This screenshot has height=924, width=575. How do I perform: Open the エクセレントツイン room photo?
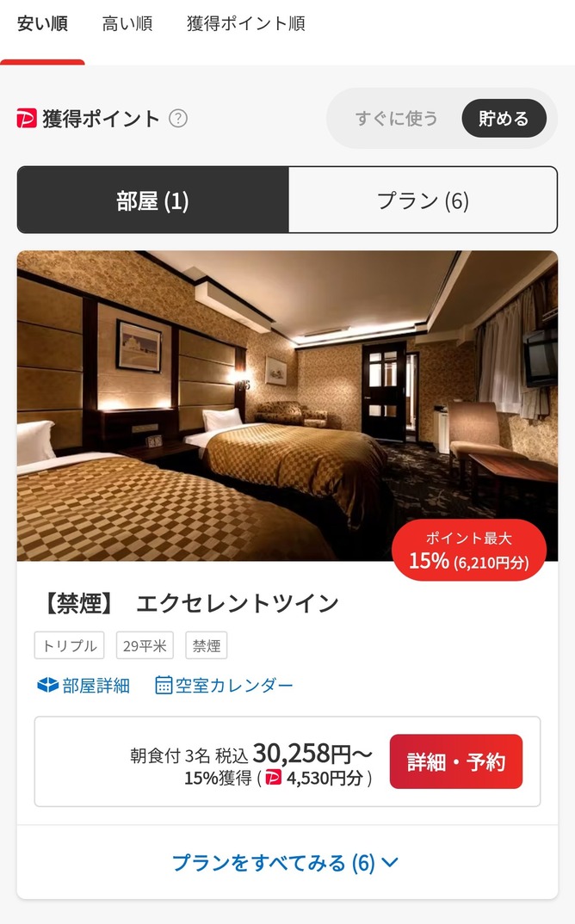[x=287, y=405]
